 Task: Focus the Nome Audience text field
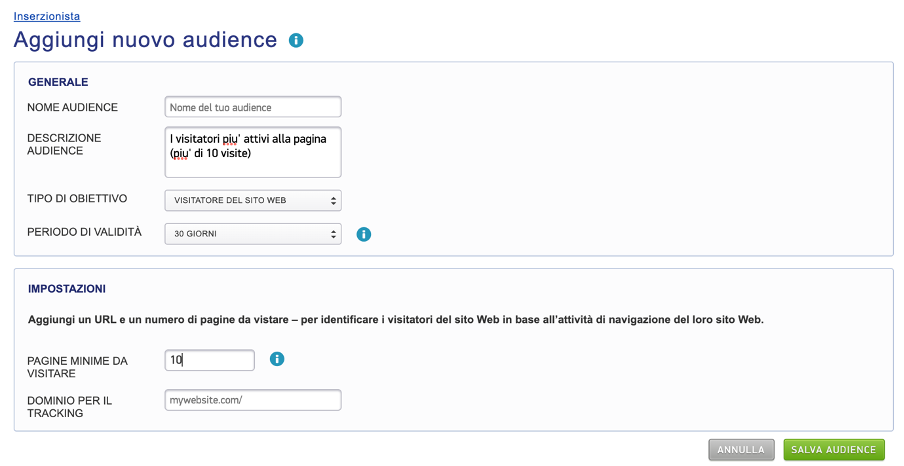[x=253, y=107]
